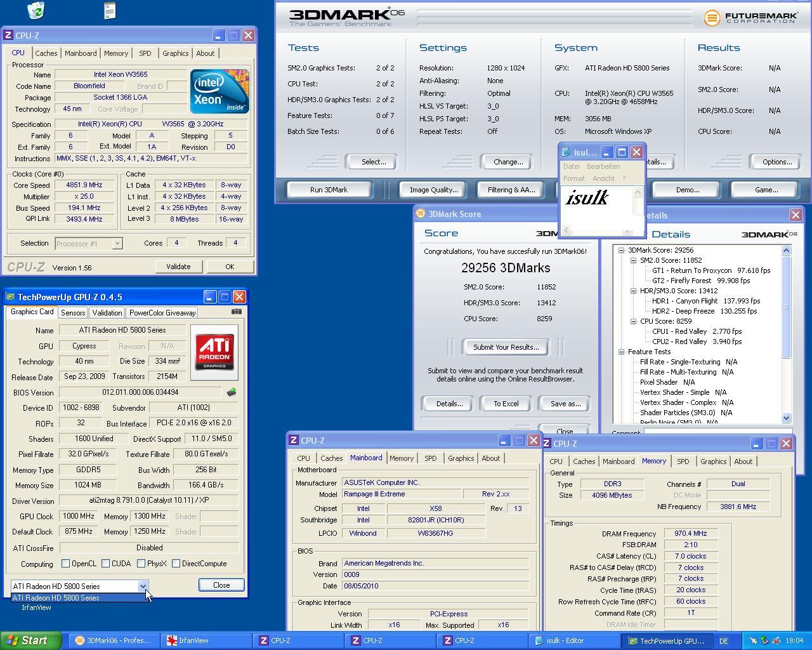Collapse the CPU Score tree node
812x650 pixels.
pyautogui.click(x=633, y=321)
